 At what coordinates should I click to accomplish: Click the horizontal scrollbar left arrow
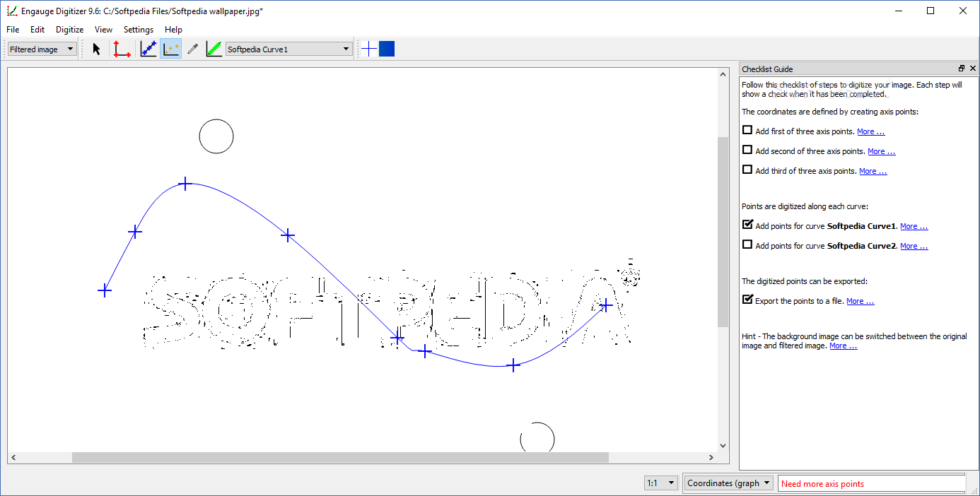pos(13,458)
